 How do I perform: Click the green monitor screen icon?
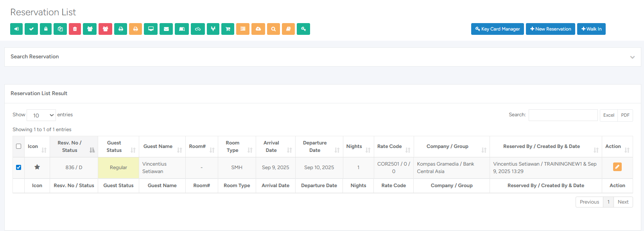pyautogui.click(x=151, y=29)
